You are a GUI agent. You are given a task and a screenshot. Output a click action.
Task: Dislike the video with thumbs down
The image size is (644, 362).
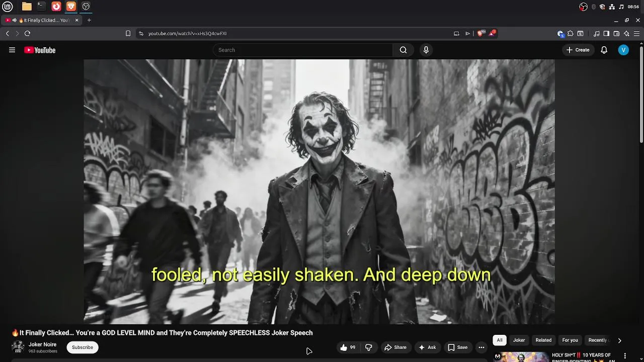coord(369,347)
